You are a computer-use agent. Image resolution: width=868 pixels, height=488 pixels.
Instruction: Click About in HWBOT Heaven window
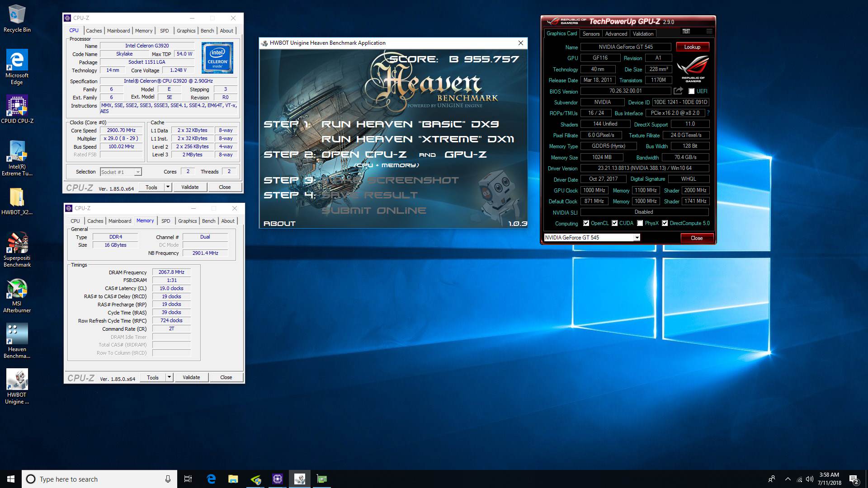click(x=279, y=224)
